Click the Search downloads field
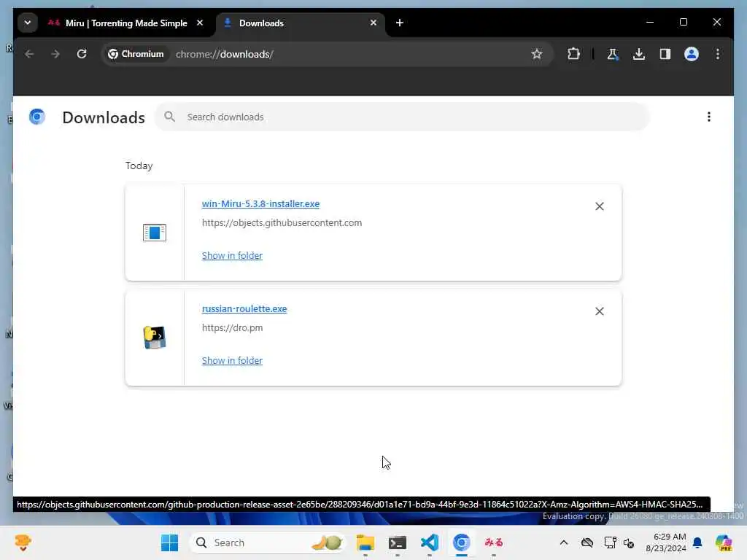This screenshot has height=560, width=747. 403,117
